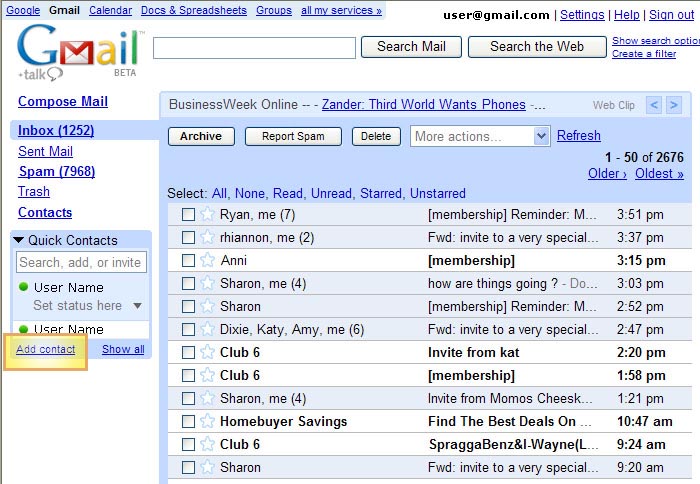Star the Club 6 9:24 am message

pos(207,444)
